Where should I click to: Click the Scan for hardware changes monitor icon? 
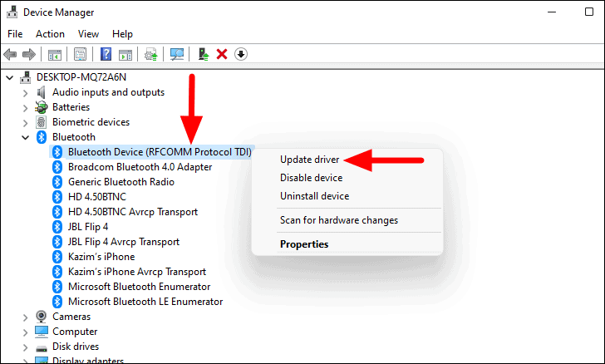click(177, 54)
